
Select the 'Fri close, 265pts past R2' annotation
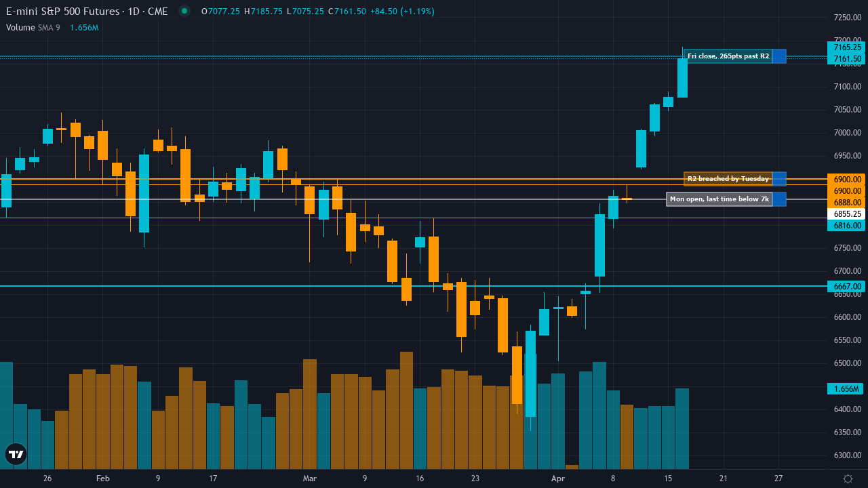pos(728,56)
